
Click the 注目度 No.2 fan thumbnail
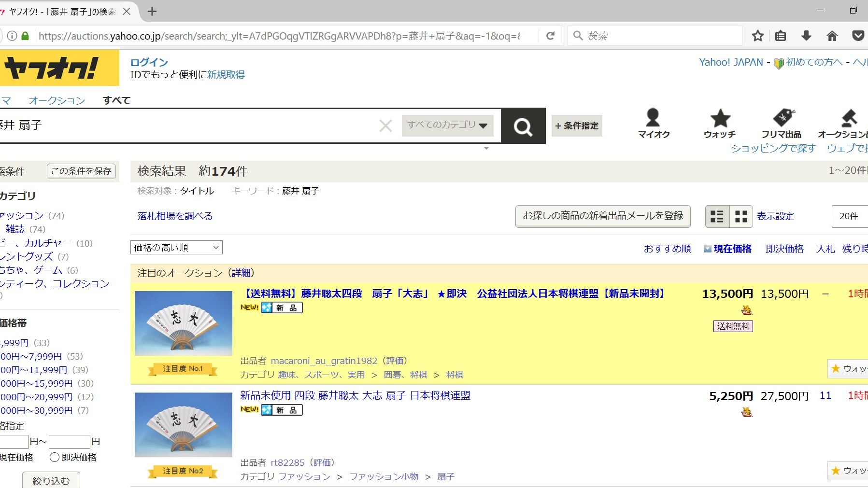tap(184, 425)
